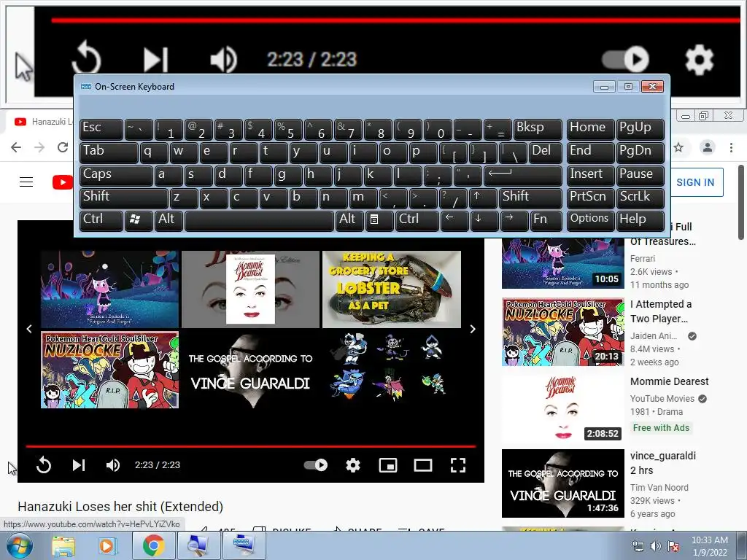Show previous suggestions in end screen
Viewport: 747px width, 560px height.
(29, 329)
